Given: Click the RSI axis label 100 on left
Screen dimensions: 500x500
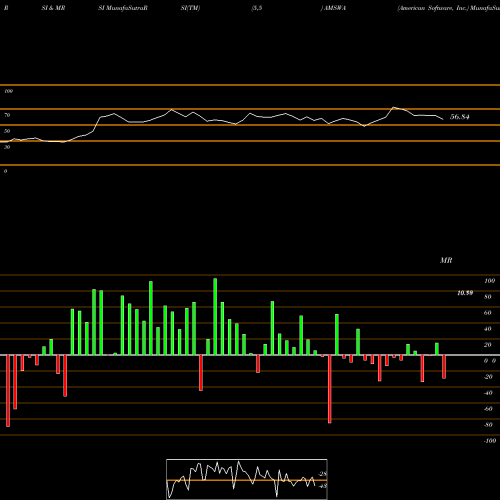Looking at the screenshot, I should pyautogui.click(x=8, y=91).
